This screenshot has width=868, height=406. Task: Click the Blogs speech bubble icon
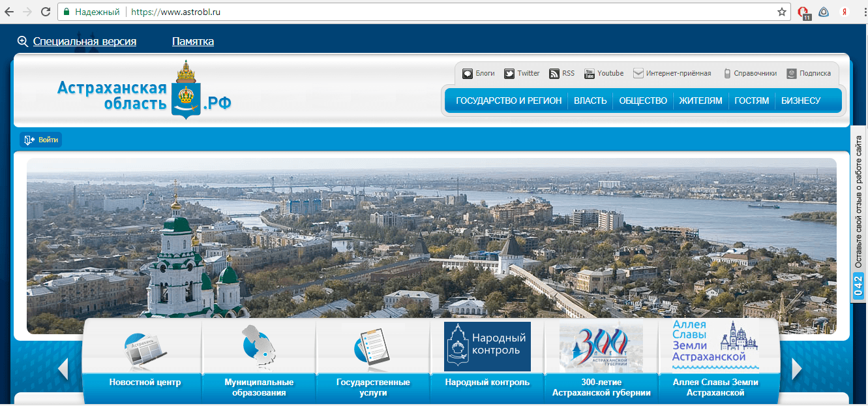[468, 74]
